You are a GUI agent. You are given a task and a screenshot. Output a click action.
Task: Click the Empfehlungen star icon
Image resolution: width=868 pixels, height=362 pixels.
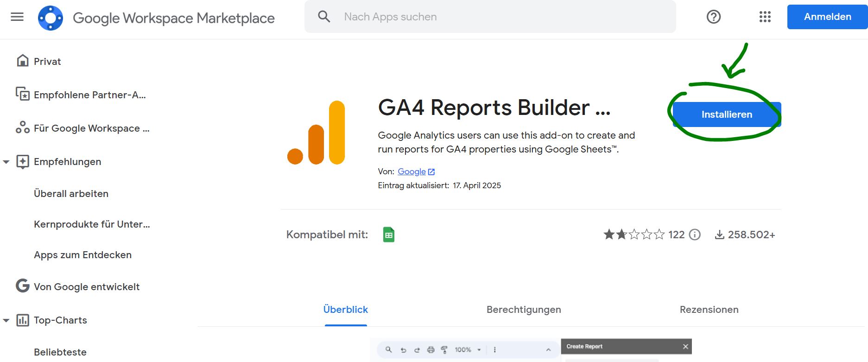tap(23, 161)
